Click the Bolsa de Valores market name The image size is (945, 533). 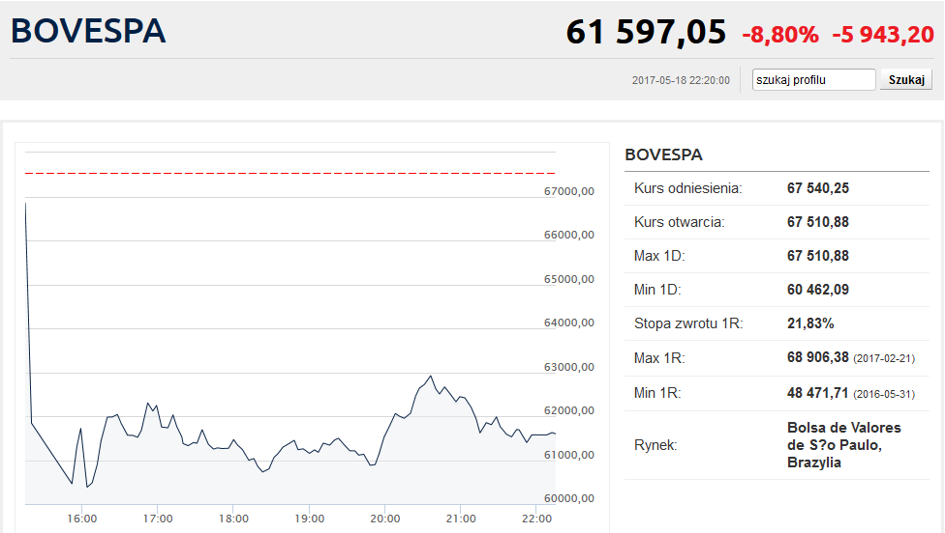click(x=844, y=445)
